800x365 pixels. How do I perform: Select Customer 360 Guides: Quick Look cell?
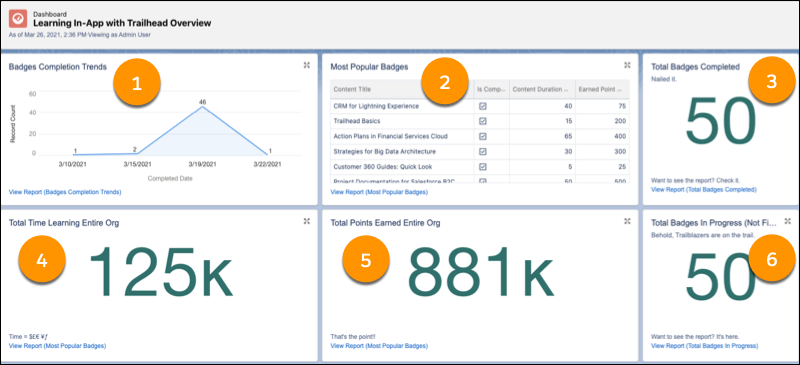click(402, 166)
